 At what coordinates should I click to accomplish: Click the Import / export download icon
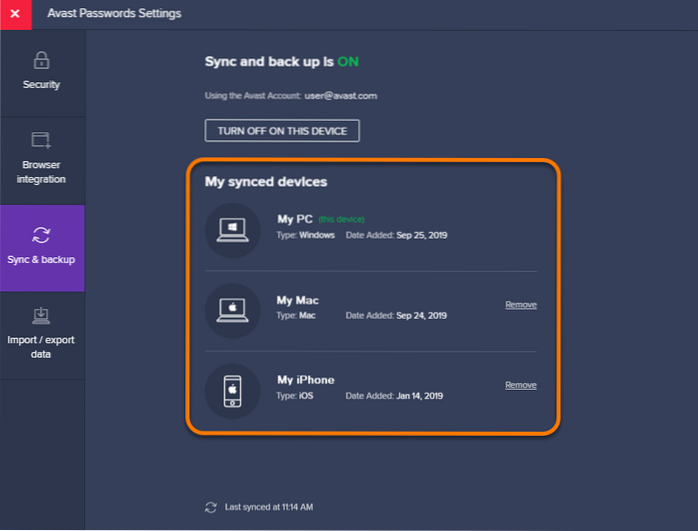point(42,315)
